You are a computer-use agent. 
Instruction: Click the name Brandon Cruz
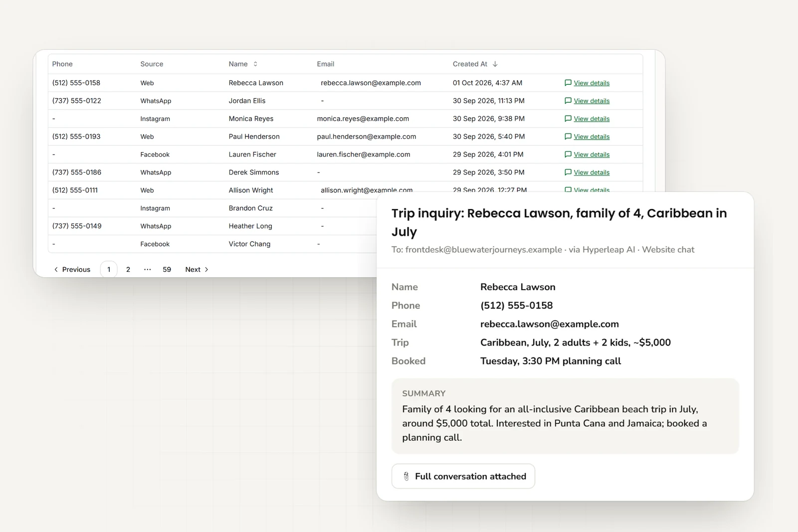click(251, 208)
